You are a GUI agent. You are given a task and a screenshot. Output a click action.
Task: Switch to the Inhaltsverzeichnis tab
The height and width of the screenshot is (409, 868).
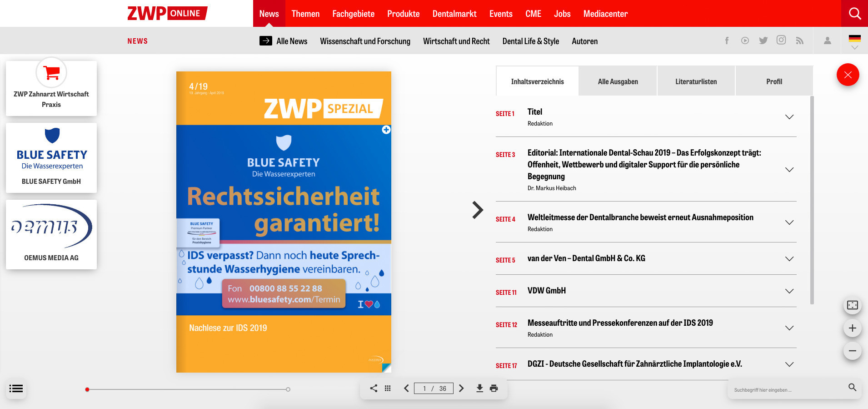537,81
